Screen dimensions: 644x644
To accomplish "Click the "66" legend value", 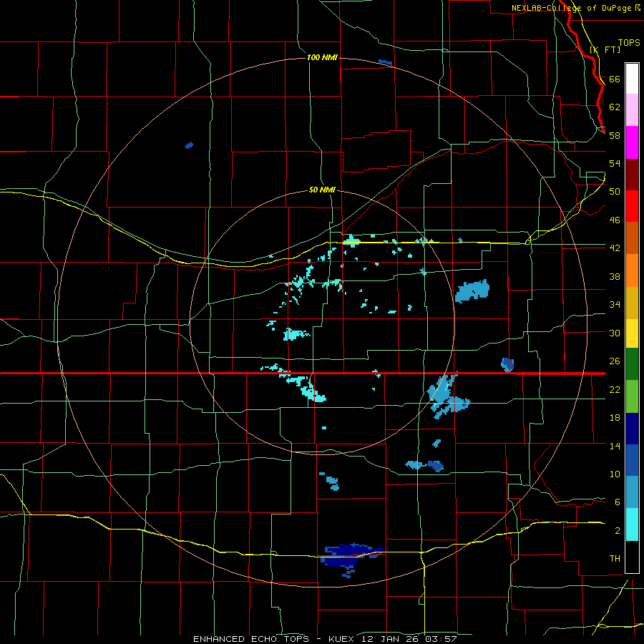I will click(x=615, y=79).
